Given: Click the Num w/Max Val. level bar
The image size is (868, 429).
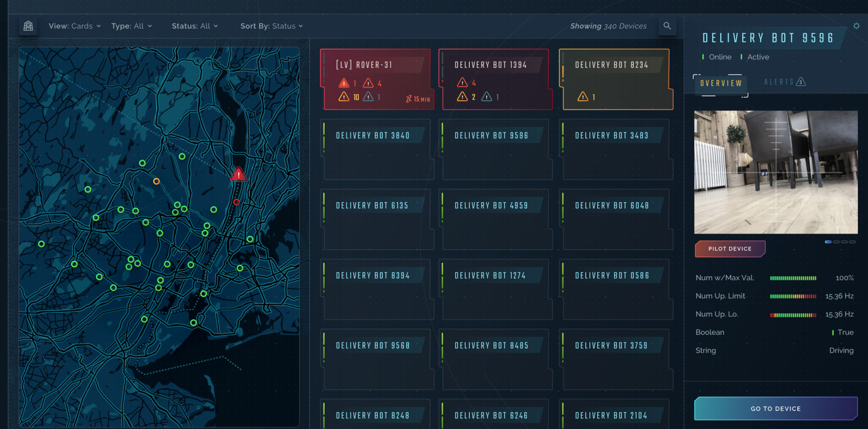Looking at the screenshot, I should tap(793, 278).
